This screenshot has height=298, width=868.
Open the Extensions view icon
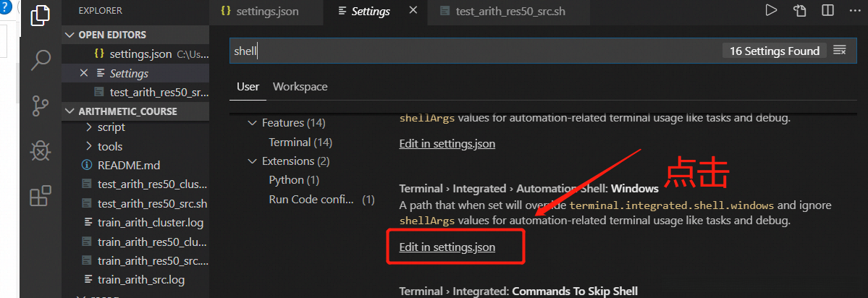pyautogui.click(x=41, y=196)
